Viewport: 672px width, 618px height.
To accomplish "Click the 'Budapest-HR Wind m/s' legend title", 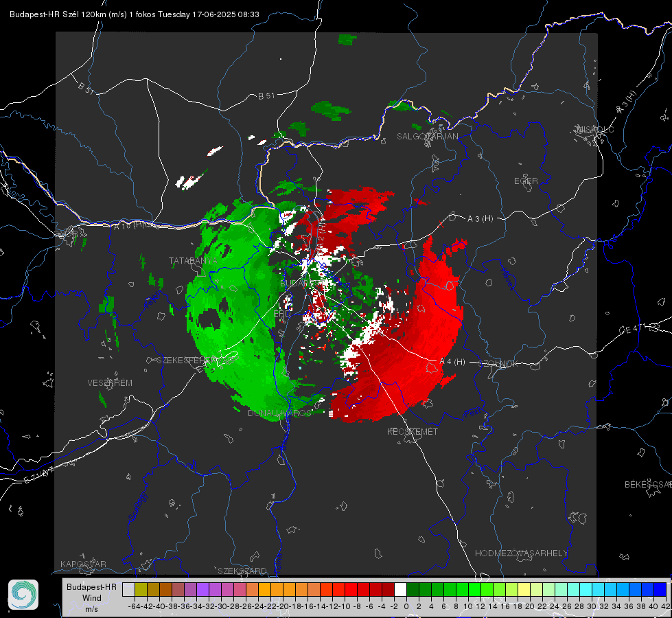I will [91, 597].
